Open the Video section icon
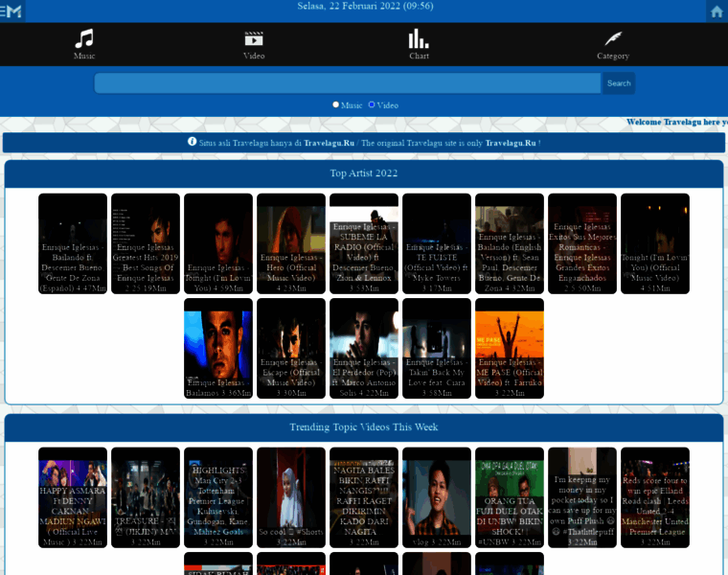The height and width of the screenshot is (575, 728). (x=254, y=39)
